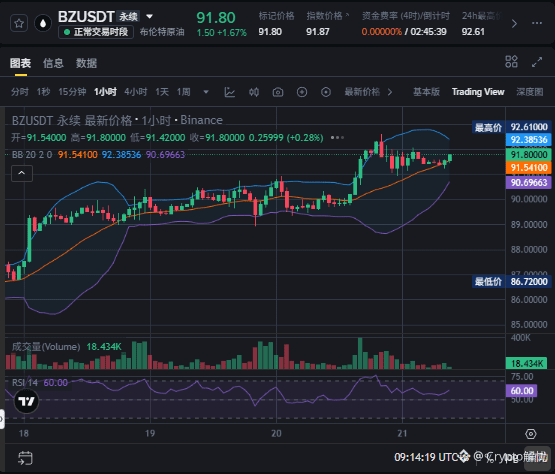The height and width of the screenshot is (474, 555).
Task: Open the indicators line-chart icon
Action: pos(229,92)
